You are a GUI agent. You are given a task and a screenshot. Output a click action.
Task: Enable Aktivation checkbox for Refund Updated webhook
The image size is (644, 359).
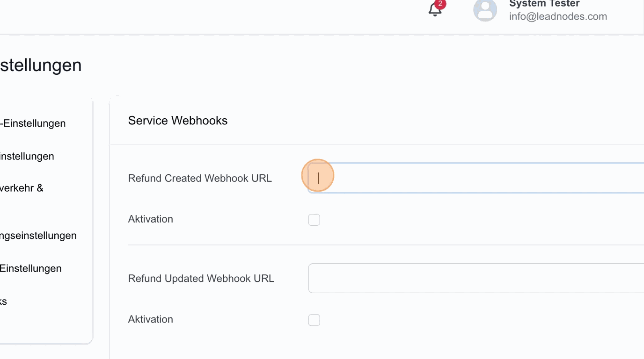[x=314, y=320]
